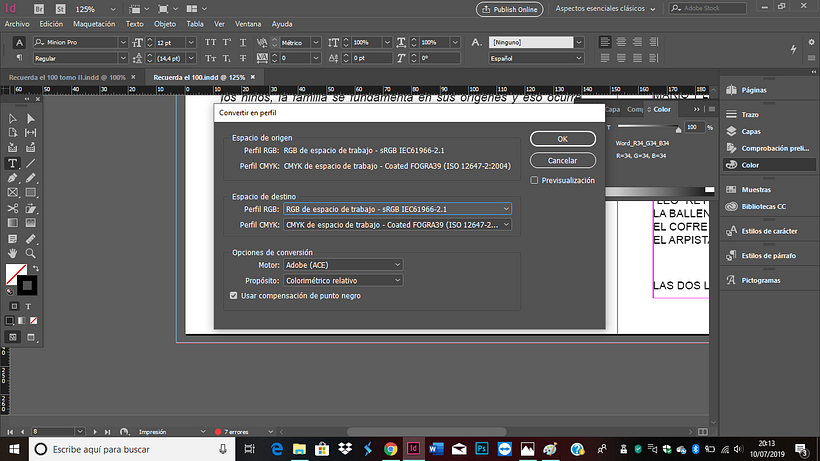Open Photoshop from the taskbar
820x461 pixels.
click(482, 449)
